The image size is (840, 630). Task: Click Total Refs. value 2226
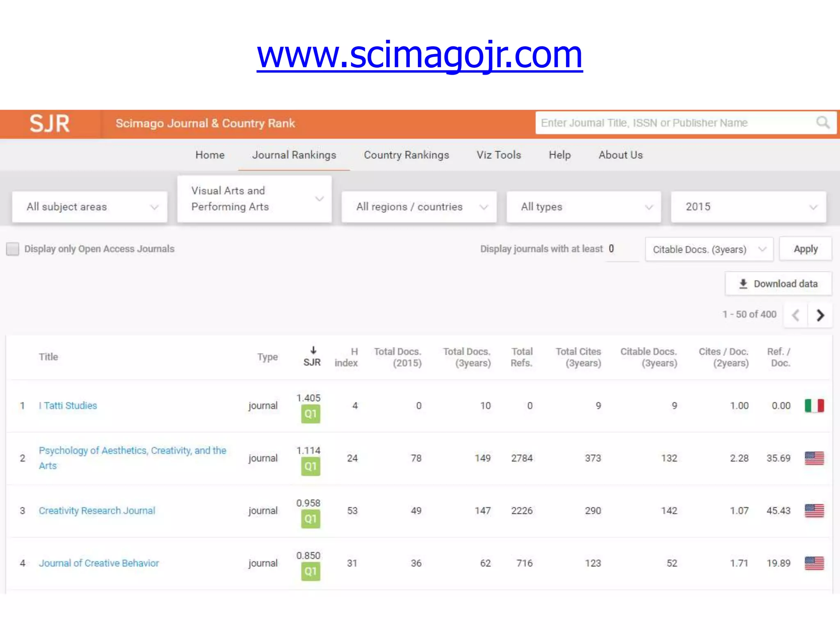point(522,511)
